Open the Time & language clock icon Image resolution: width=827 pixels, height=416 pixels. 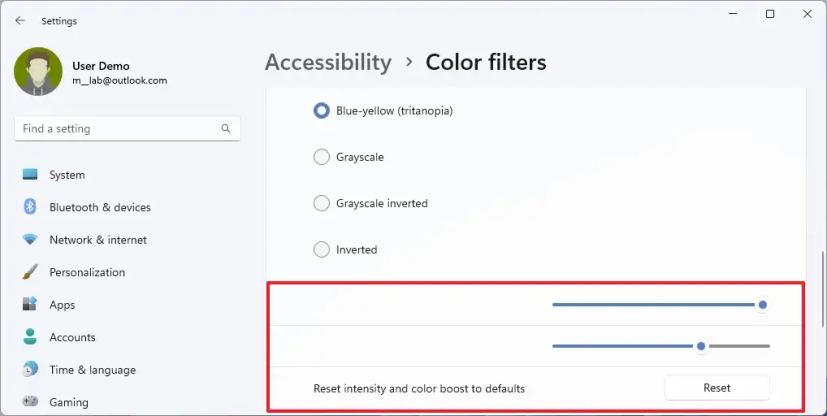point(30,370)
